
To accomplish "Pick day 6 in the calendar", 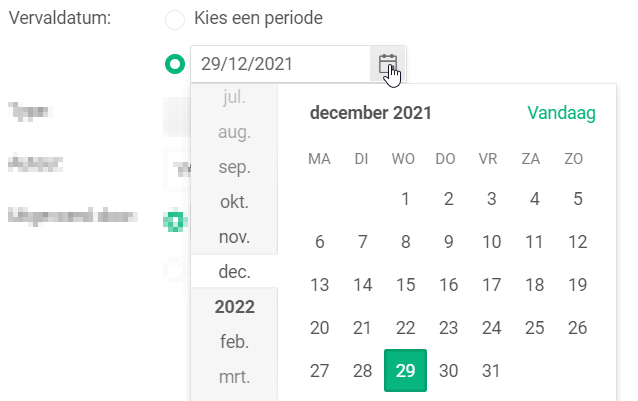I will (319, 242).
